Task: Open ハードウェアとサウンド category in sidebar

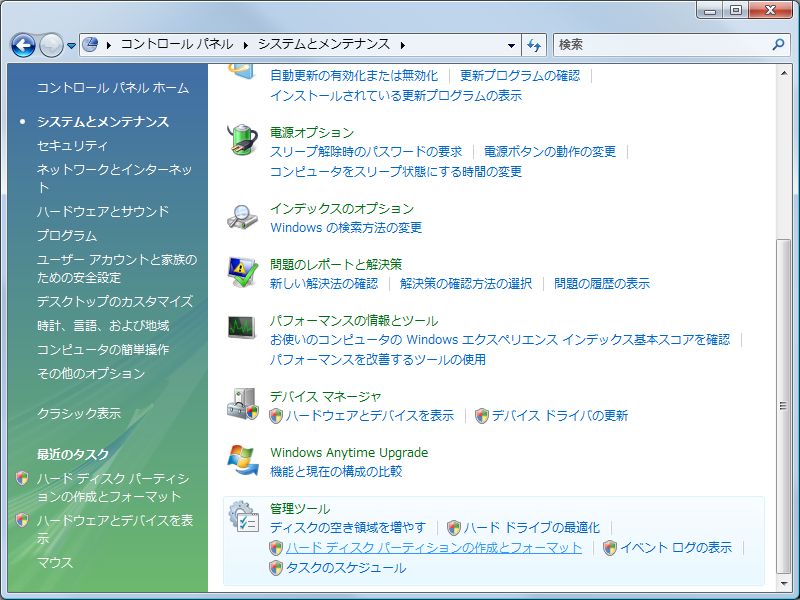Action: click(x=103, y=211)
